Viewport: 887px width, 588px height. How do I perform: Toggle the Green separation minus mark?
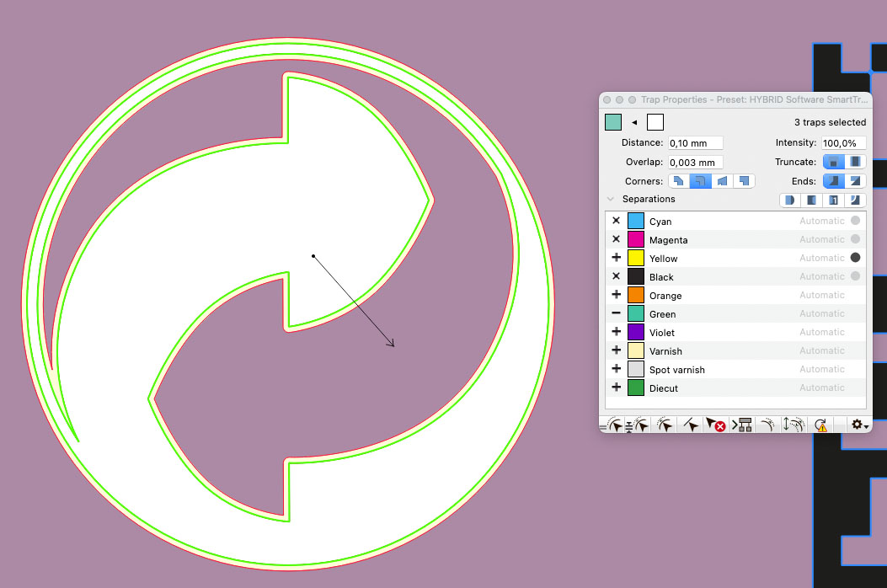616,313
